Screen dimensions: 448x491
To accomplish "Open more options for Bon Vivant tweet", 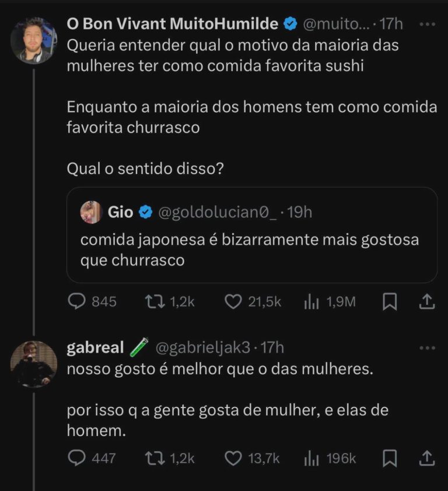I will pos(428,25).
